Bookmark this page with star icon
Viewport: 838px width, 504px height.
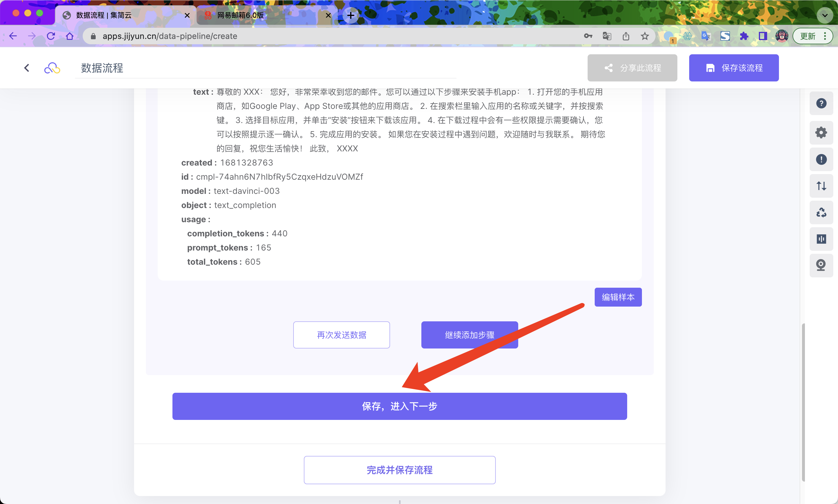(x=645, y=36)
